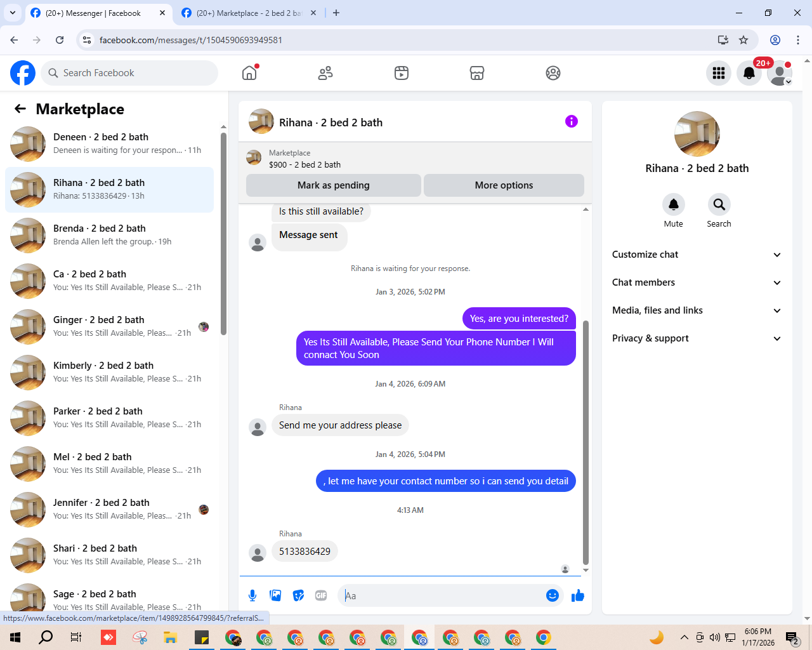
Task: Open Brenda · 2 bed 2 bath conversation
Action: point(109,235)
